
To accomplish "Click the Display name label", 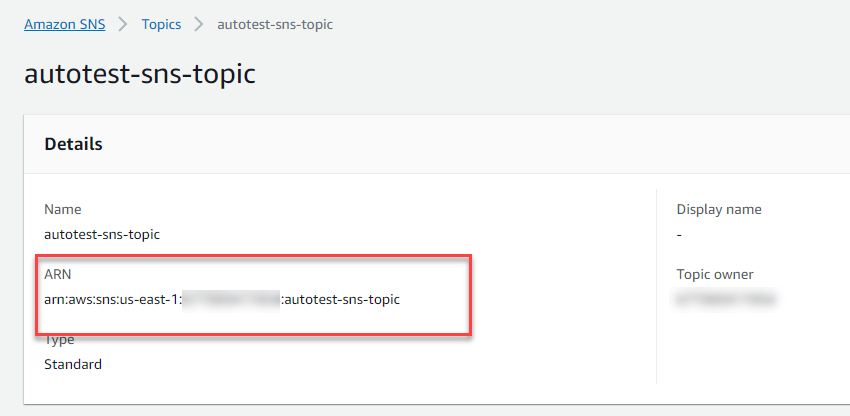I will click(x=719, y=209).
